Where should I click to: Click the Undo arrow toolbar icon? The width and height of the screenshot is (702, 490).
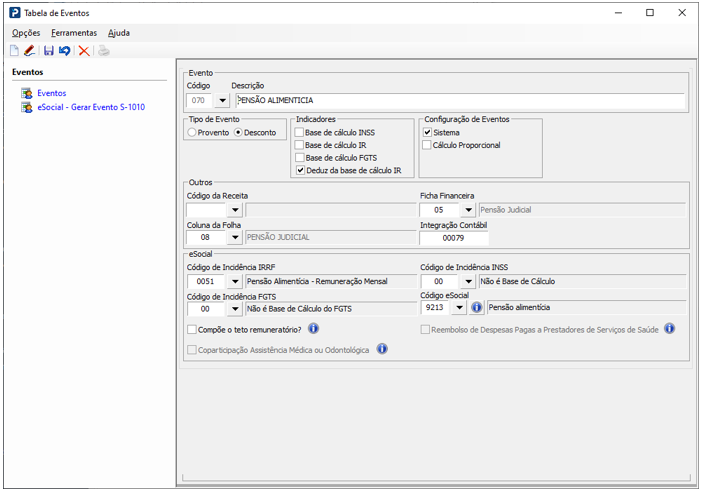(x=64, y=51)
